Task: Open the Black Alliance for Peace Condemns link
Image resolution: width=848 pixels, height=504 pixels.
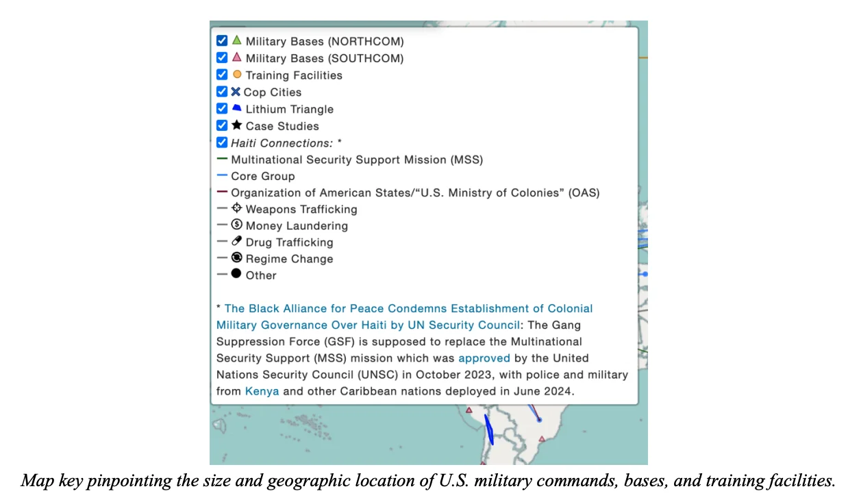Action: [404, 316]
